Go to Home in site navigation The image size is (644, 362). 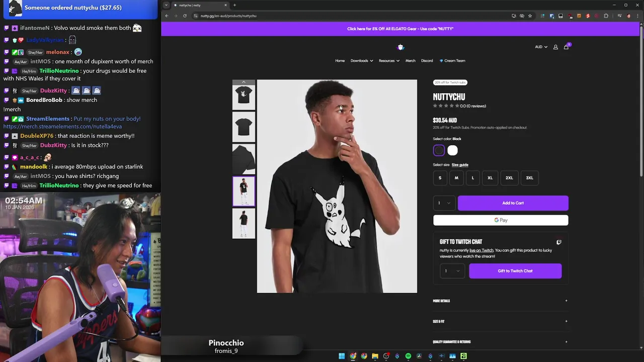pos(340,61)
